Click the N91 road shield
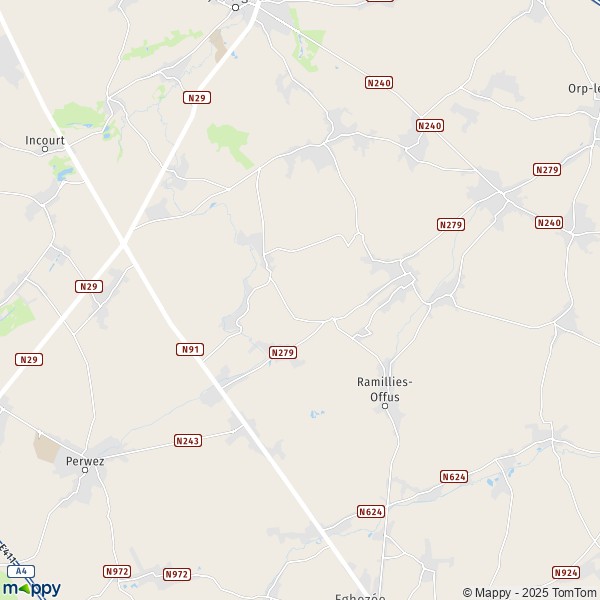This screenshot has width=600, height=600. (x=190, y=349)
